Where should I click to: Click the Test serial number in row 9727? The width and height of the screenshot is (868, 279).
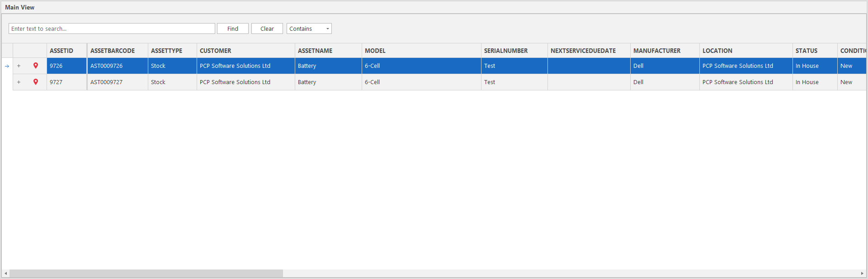click(514, 82)
